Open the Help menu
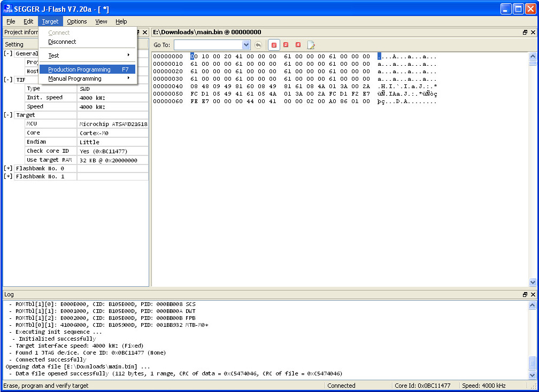Screen dimensions: 539x392 (121, 21)
